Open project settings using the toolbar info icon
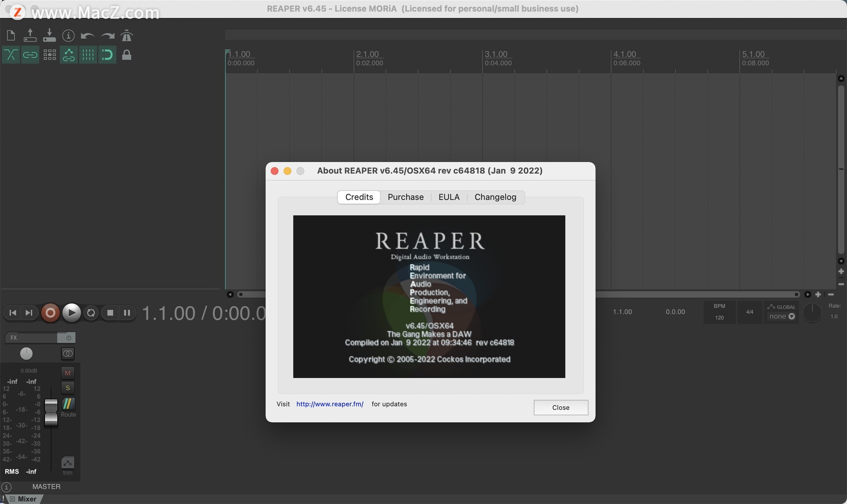 point(68,35)
